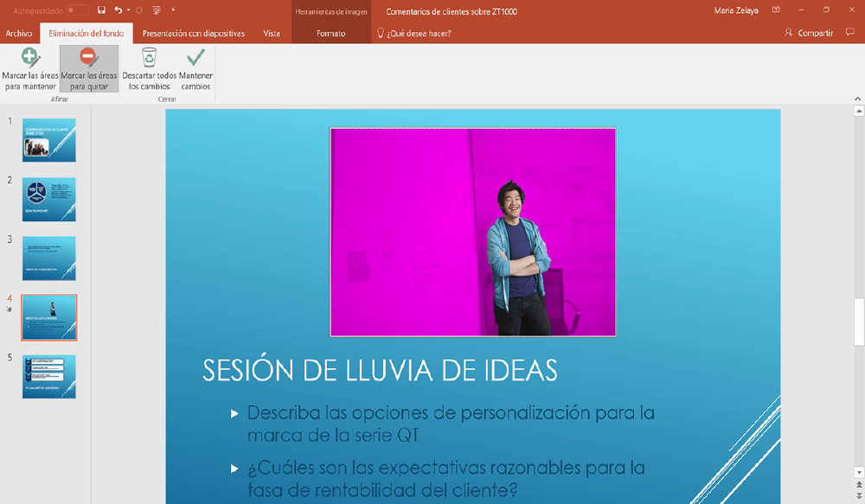Switch to the Vista tab

272,32
